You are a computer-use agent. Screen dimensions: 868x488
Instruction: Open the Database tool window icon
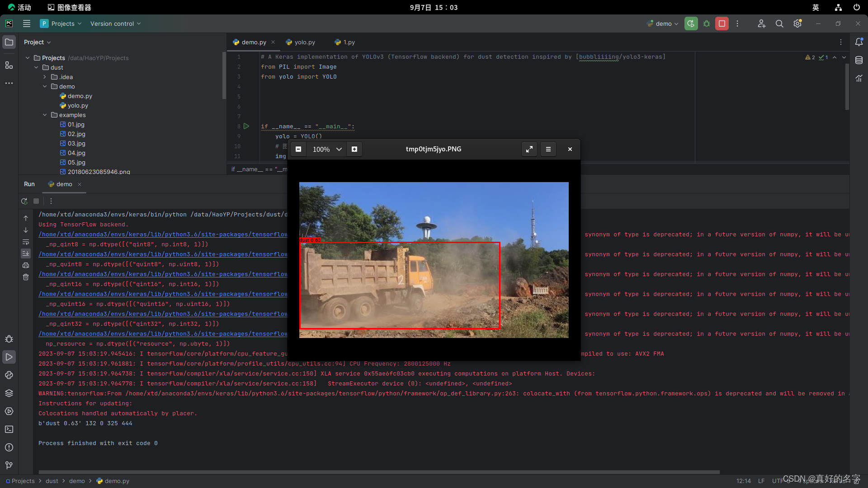click(859, 60)
